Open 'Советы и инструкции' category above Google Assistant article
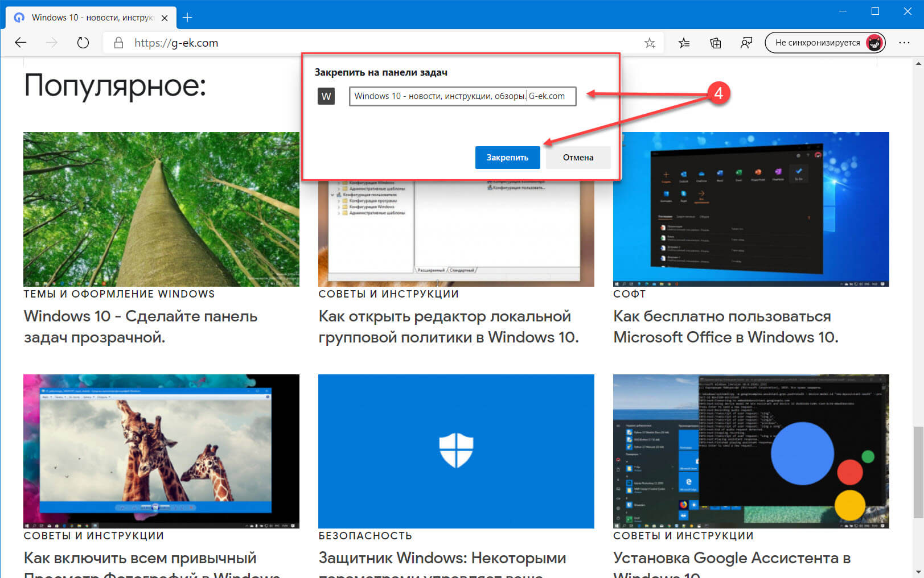 683,536
